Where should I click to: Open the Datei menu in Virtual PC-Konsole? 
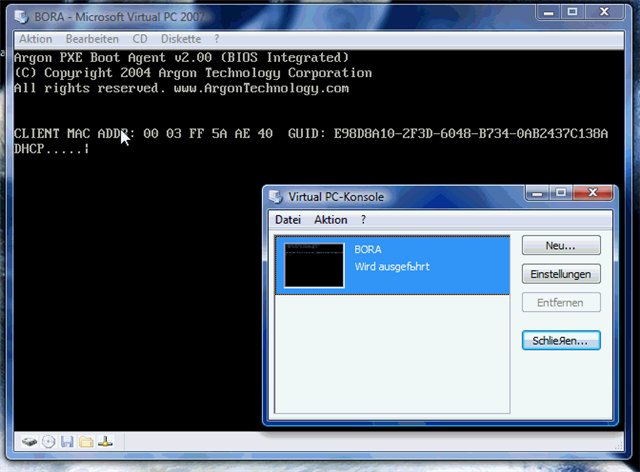[x=288, y=220]
